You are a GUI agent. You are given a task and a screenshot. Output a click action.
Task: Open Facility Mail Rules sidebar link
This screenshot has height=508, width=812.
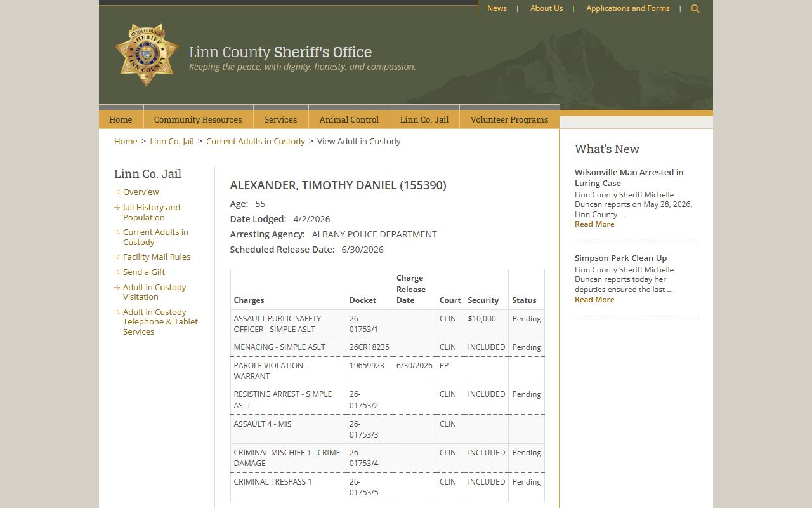pos(157,257)
